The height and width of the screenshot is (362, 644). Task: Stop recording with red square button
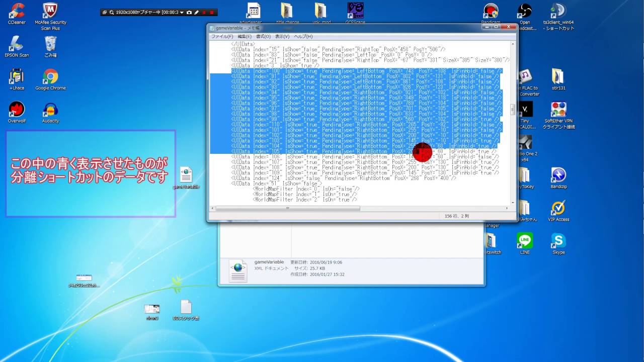click(x=212, y=12)
